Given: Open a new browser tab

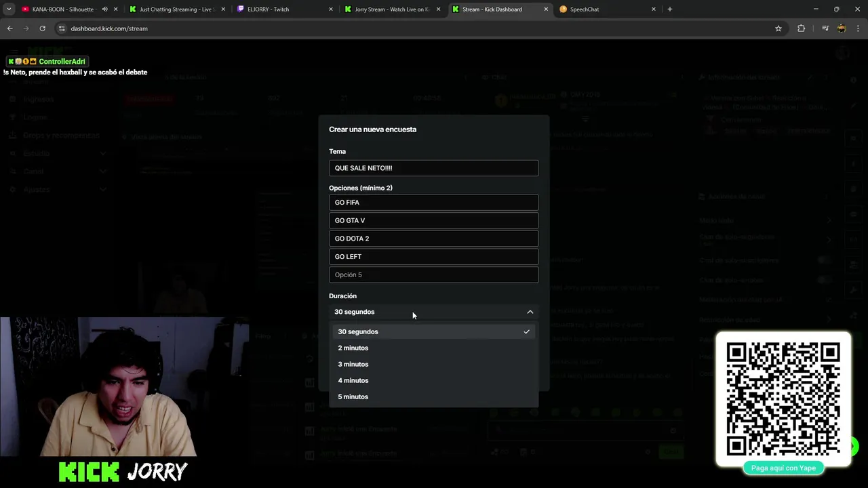Looking at the screenshot, I should point(670,9).
